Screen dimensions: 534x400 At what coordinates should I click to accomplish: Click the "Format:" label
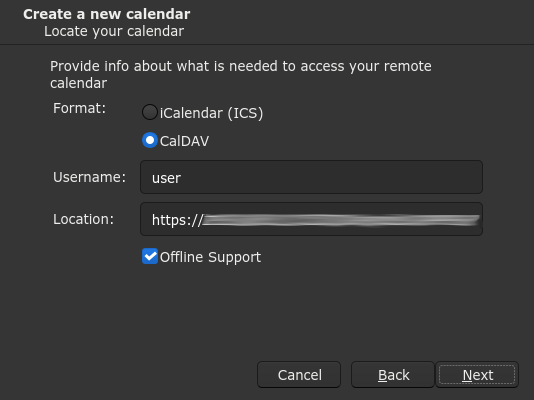point(79,108)
